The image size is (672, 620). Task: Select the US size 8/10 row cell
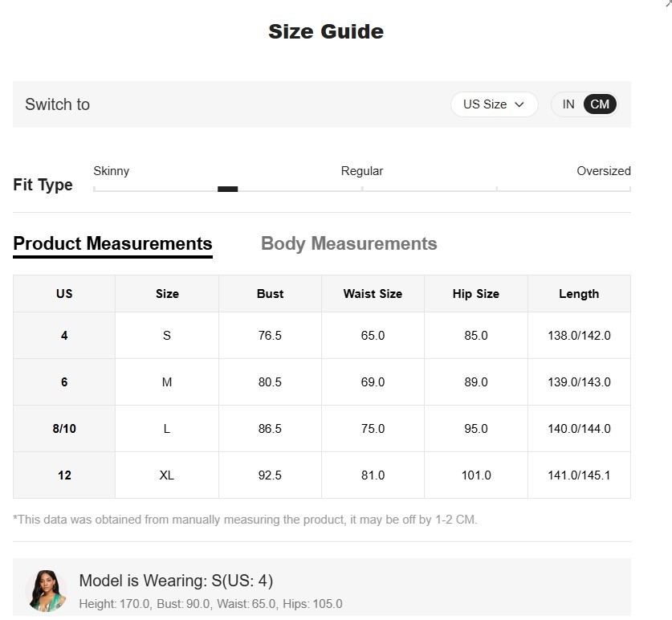pyautogui.click(x=64, y=428)
